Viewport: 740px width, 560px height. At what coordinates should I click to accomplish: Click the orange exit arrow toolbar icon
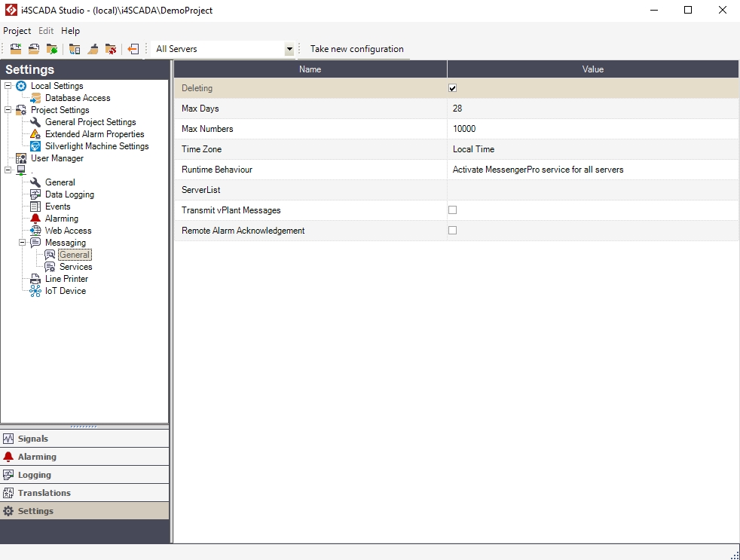[133, 49]
